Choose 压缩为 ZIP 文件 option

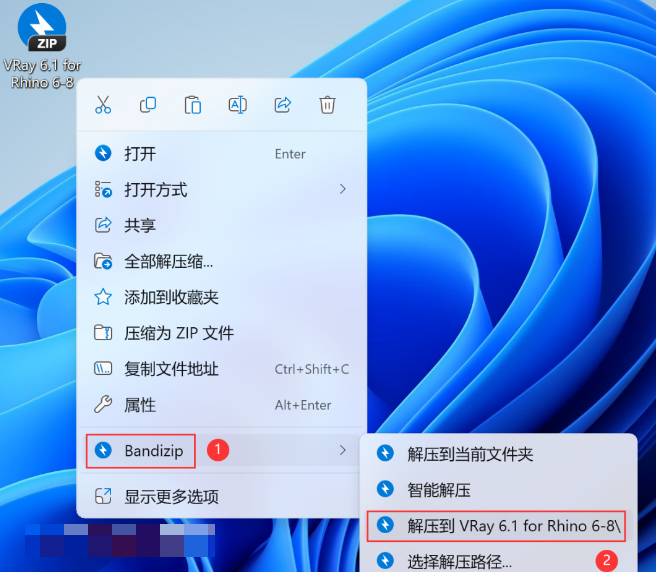(x=222, y=333)
